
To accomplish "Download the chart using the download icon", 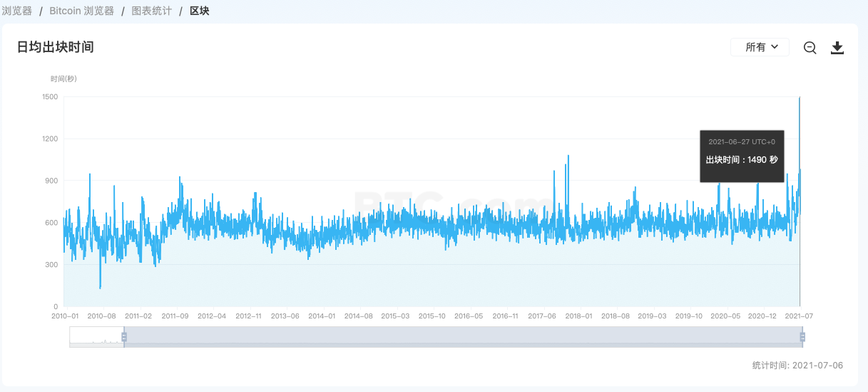I will [837, 48].
